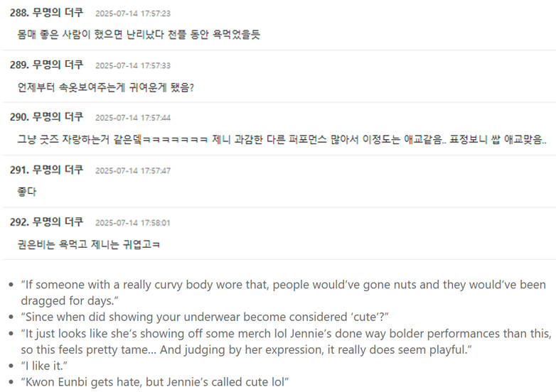Click the 17:57:33 timestamp on comment 289
Screen dimensions: 556x392
(132, 66)
